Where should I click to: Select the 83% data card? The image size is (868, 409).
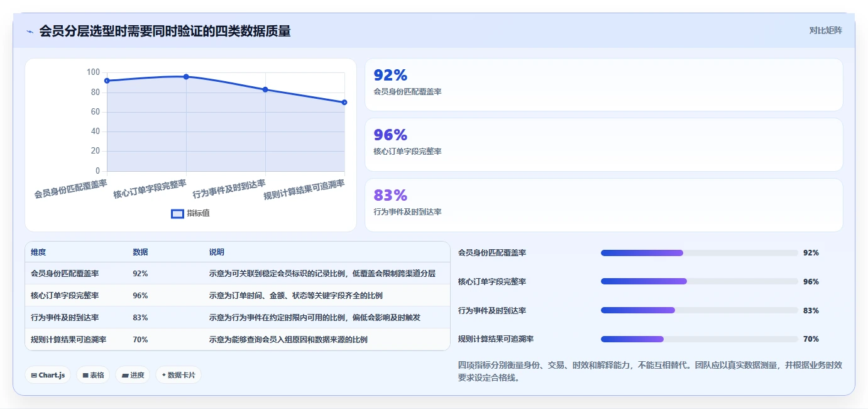coord(603,205)
